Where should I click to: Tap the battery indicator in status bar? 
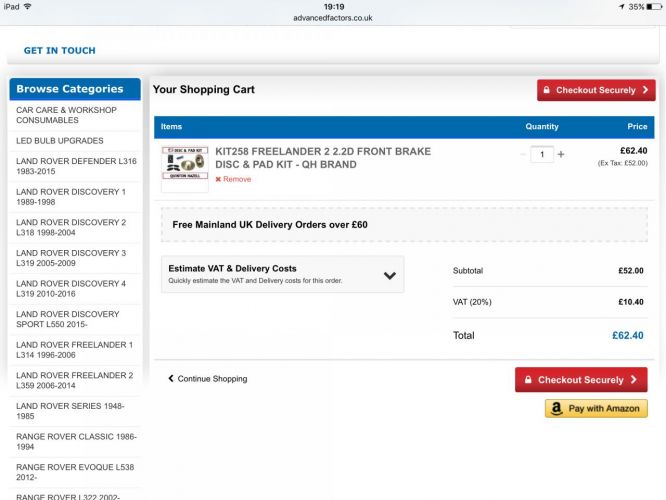pyautogui.click(x=654, y=7)
